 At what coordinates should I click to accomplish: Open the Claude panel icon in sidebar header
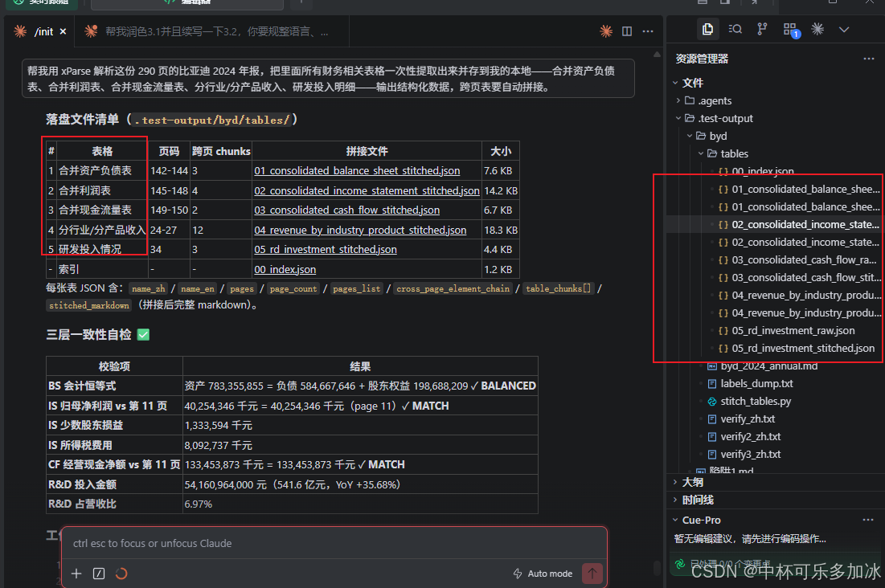[817, 30]
